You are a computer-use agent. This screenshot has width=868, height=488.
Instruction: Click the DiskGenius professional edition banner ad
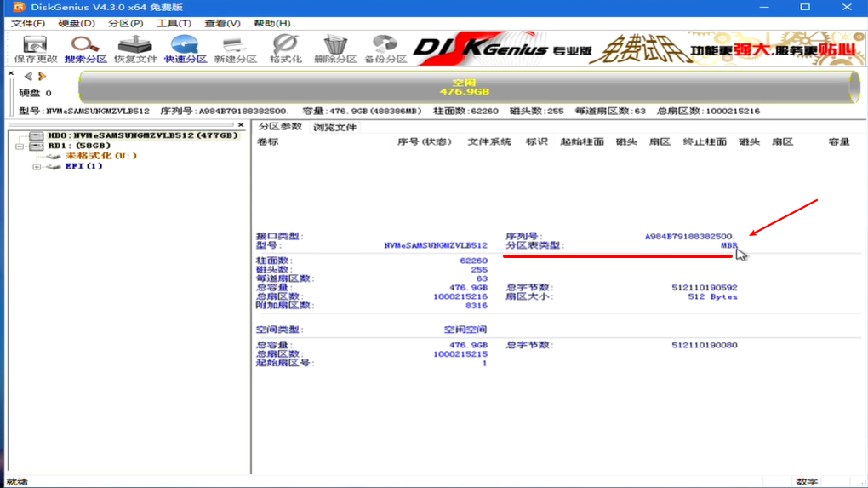(x=638, y=49)
